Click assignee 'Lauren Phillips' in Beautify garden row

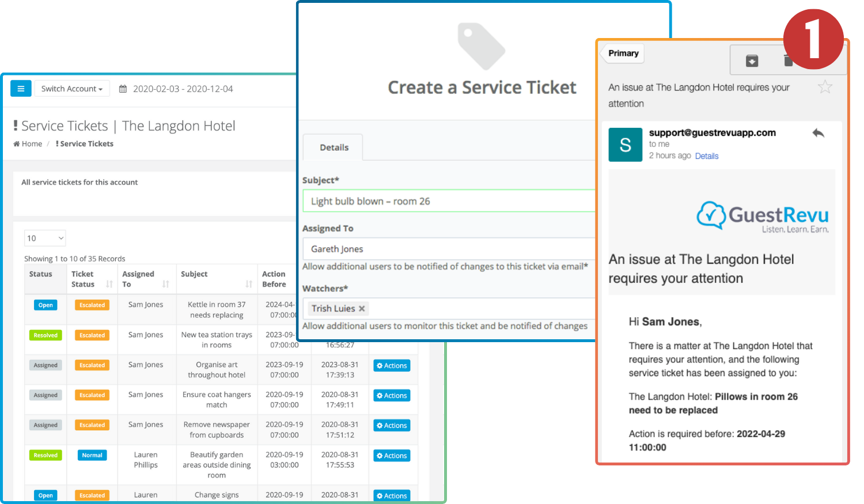(x=146, y=460)
